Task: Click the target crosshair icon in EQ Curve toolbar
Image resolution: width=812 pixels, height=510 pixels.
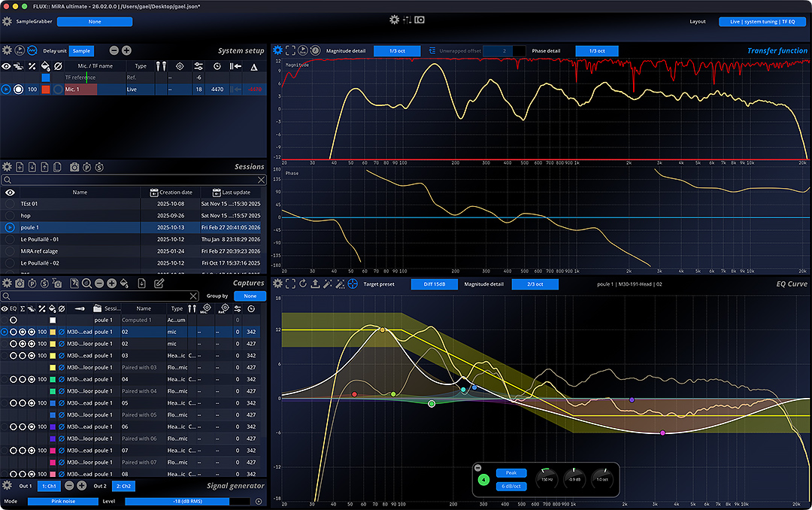Action: coord(352,284)
